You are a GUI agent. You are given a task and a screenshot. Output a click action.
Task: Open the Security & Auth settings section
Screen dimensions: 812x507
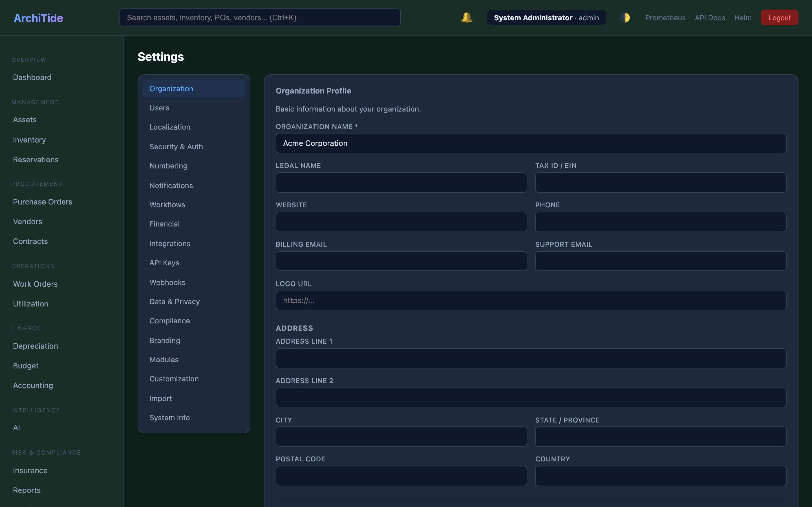(x=176, y=146)
